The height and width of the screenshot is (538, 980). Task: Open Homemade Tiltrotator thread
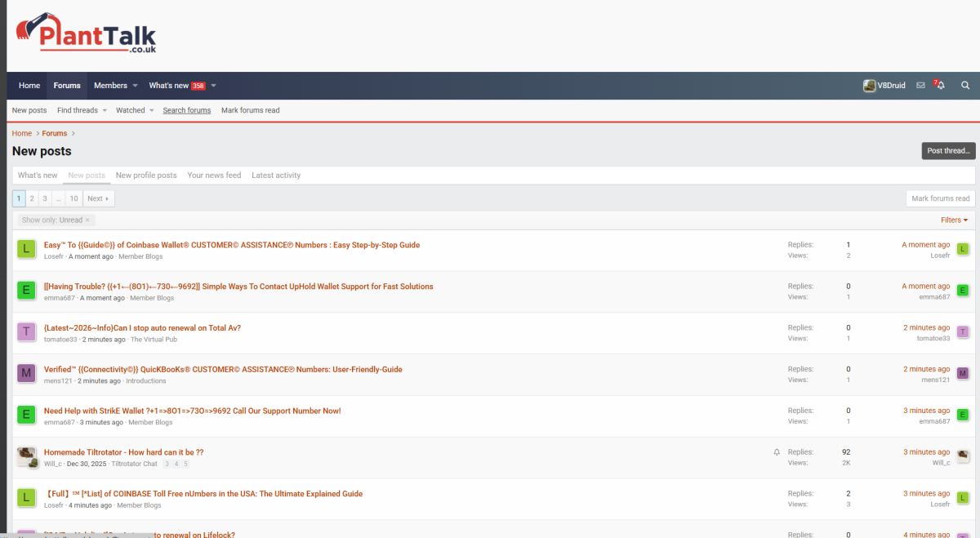[x=123, y=452]
